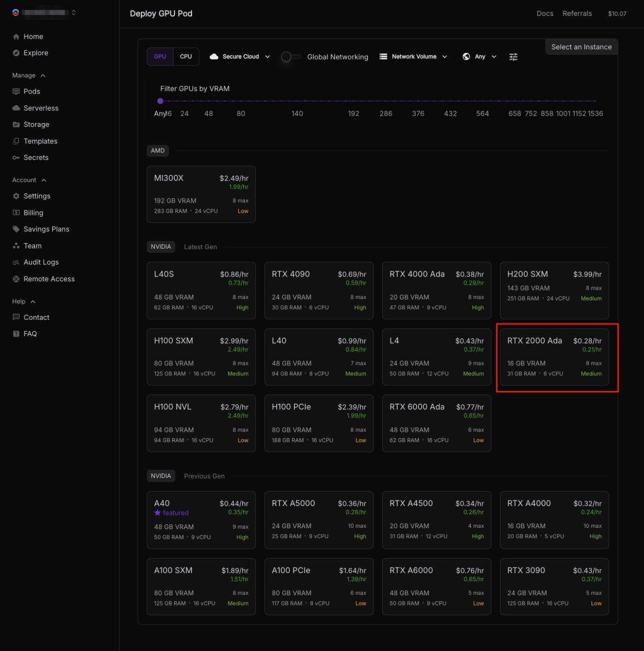This screenshot has width=644, height=651.
Task: Click the Serverless cloud icon
Action: click(x=16, y=108)
